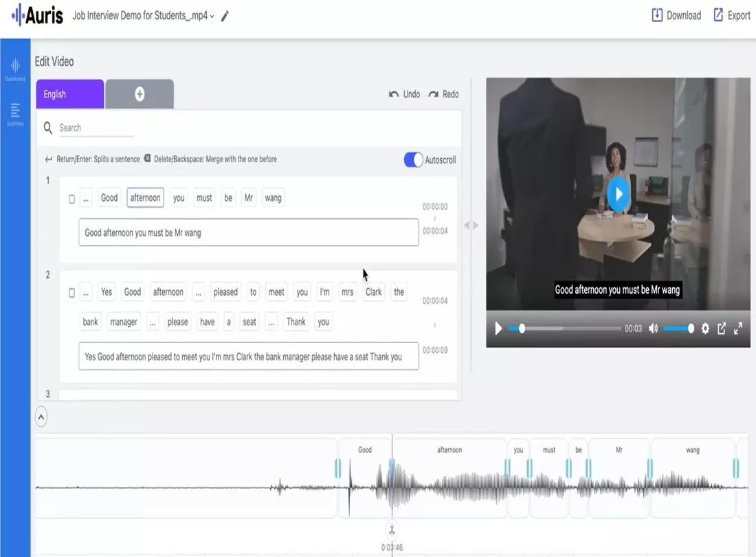Click the Undo button
The height and width of the screenshot is (557, 756).
[404, 94]
